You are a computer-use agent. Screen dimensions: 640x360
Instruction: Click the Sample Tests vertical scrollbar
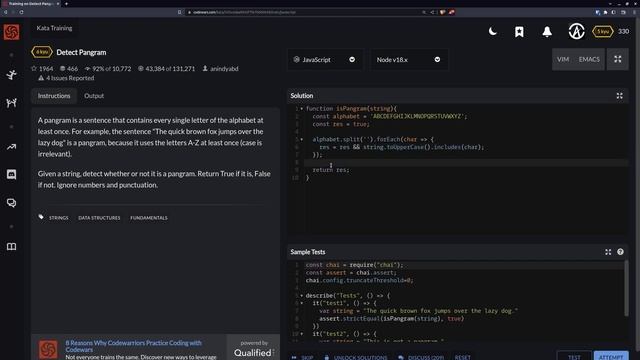(626, 289)
